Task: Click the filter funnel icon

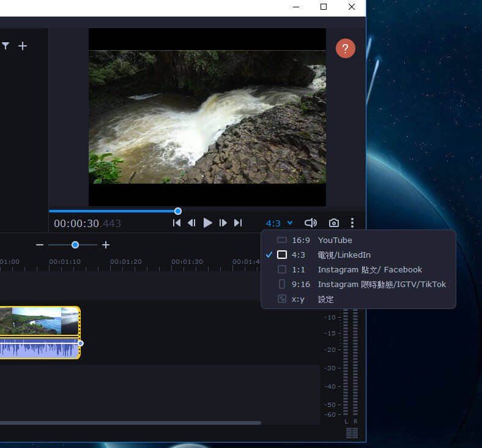Action: (x=6, y=46)
